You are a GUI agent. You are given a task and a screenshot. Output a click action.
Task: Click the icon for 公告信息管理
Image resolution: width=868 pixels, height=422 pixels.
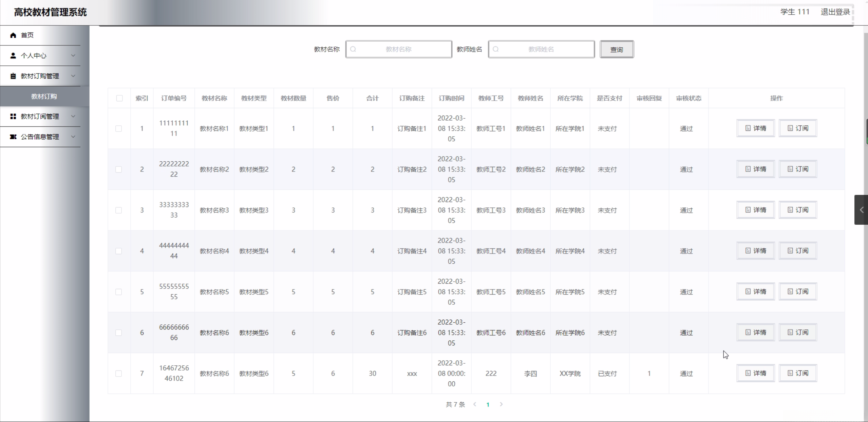click(x=13, y=137)
